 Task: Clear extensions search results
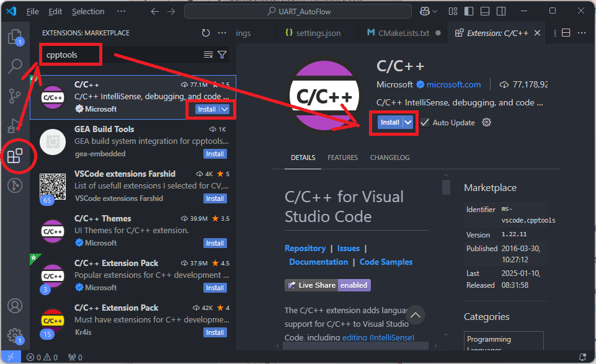click(x=208, y=55)
